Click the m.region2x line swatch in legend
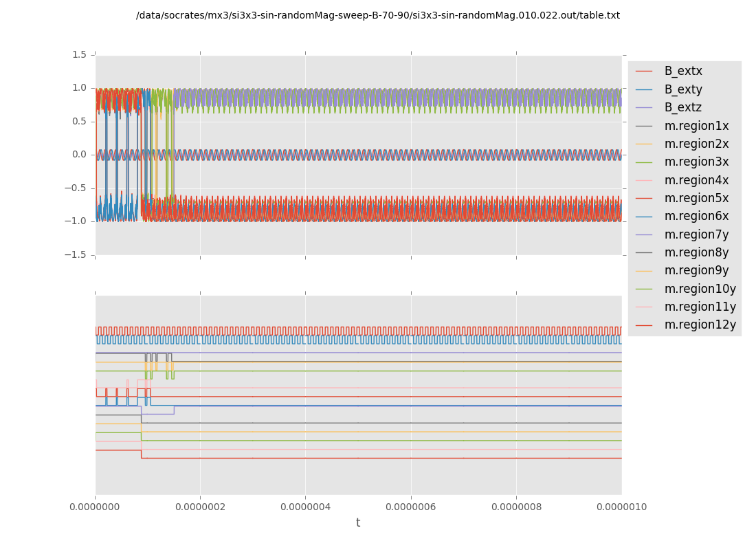 click(x=644, y=144)
